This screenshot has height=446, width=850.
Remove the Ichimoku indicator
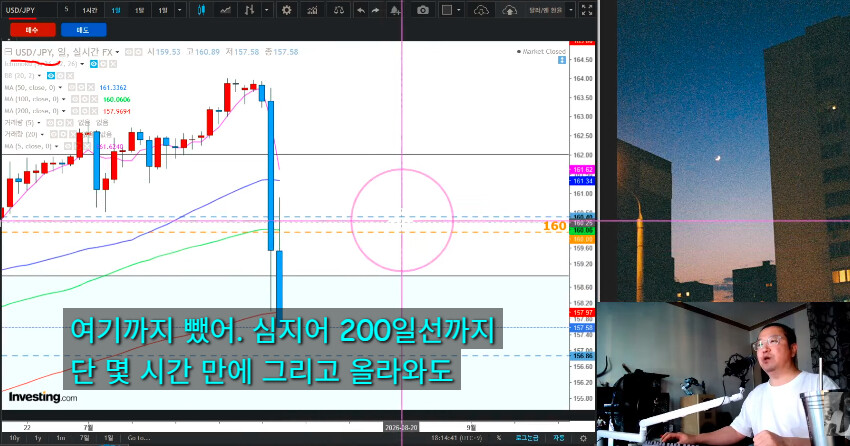coord(113,64)
